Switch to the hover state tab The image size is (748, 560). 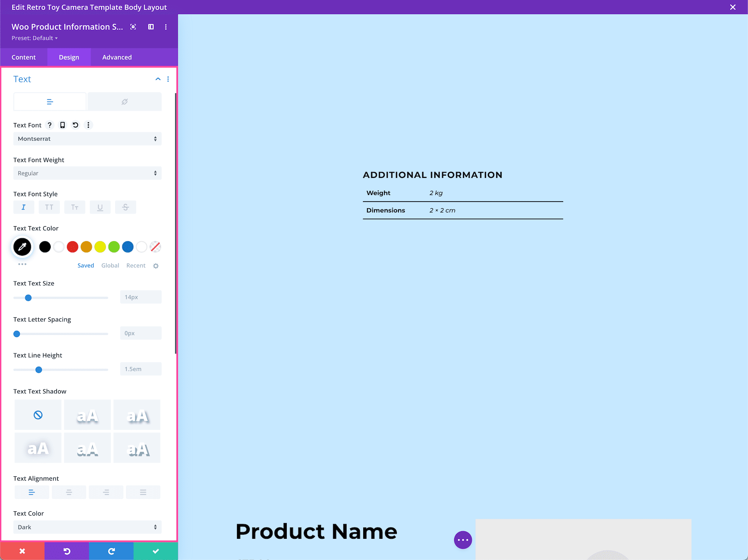coord(125,101)
